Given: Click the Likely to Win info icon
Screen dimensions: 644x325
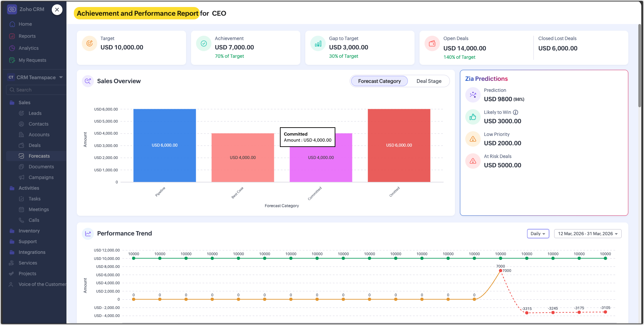Looking at the screenshot, I should pos(515,112).
